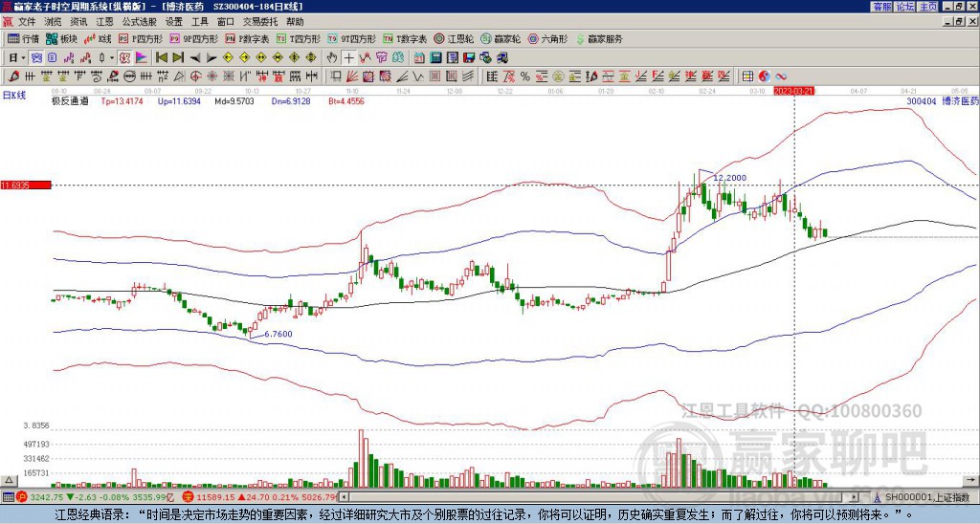The height and width of the screenshot is (524, 980).
Task: Click the black left arrow icon
Action: coord(195,58)
